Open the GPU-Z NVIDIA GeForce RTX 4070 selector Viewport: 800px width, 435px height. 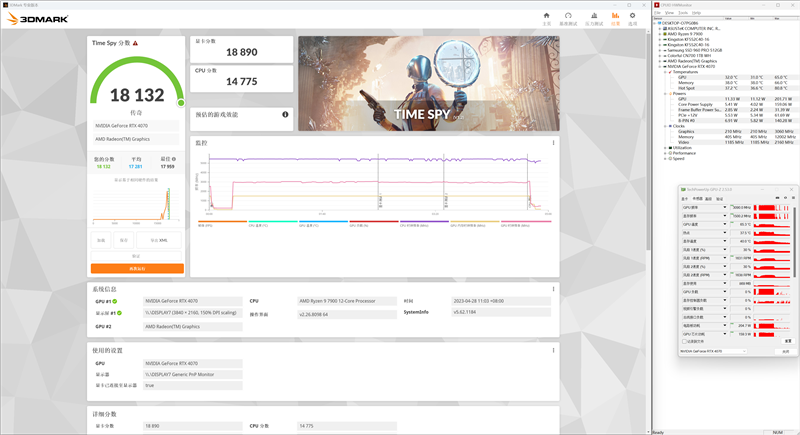point(713,351)
